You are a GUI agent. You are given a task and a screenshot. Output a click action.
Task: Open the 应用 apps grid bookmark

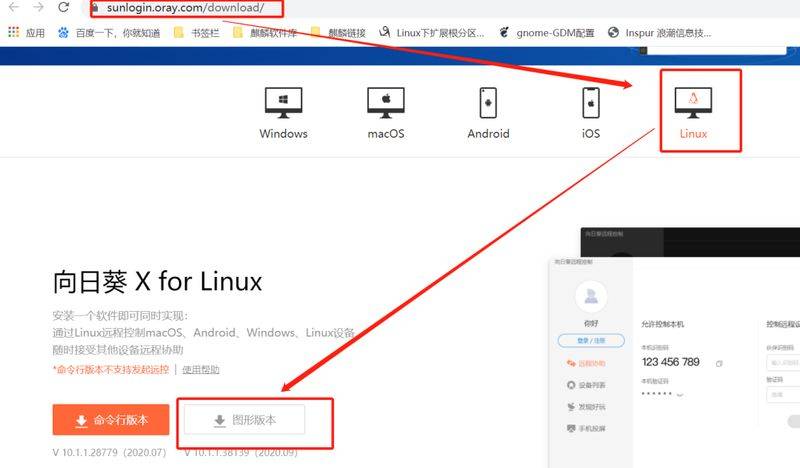tap(27, 33)
